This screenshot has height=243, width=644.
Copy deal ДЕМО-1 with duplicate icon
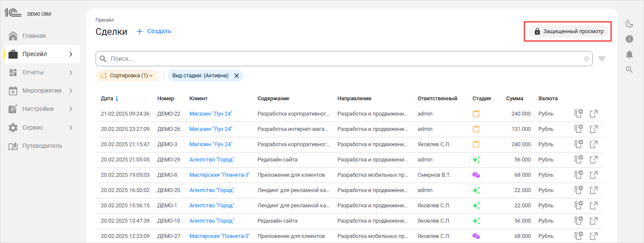[x=579, y=206]
